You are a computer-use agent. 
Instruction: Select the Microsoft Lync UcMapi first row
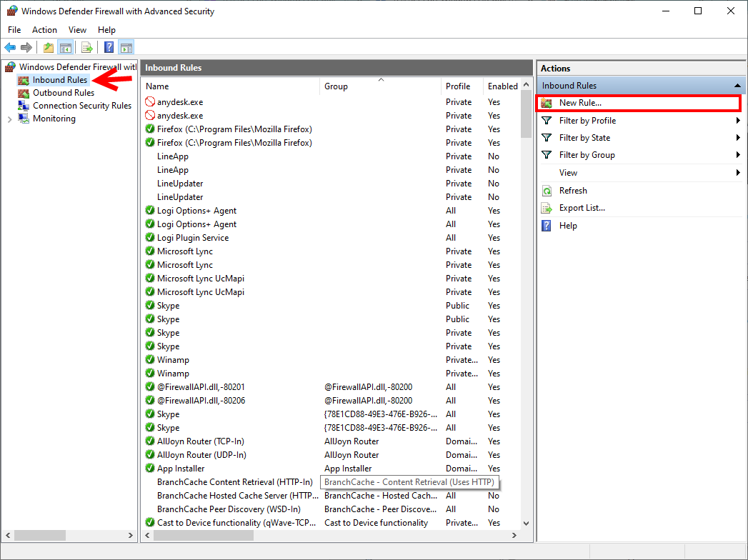pos(331,278)
